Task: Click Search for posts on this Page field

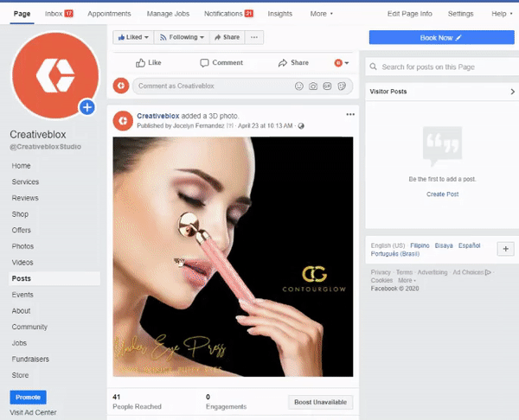Action: 444,67
